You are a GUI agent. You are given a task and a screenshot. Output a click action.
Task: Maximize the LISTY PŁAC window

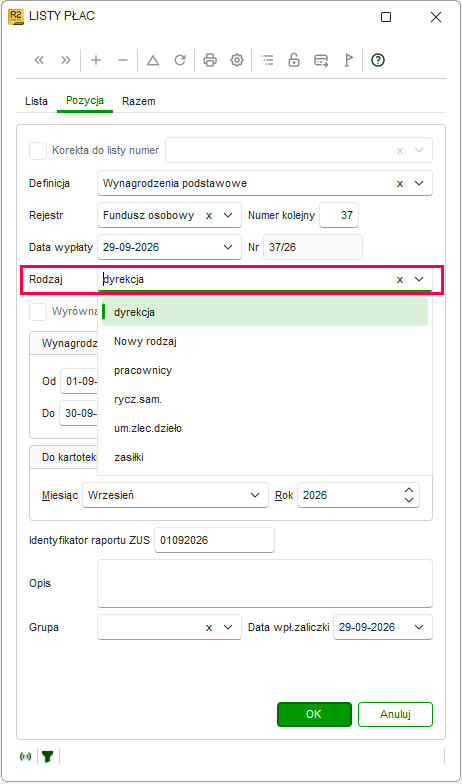pyautogui.click(x=386, y=17)
